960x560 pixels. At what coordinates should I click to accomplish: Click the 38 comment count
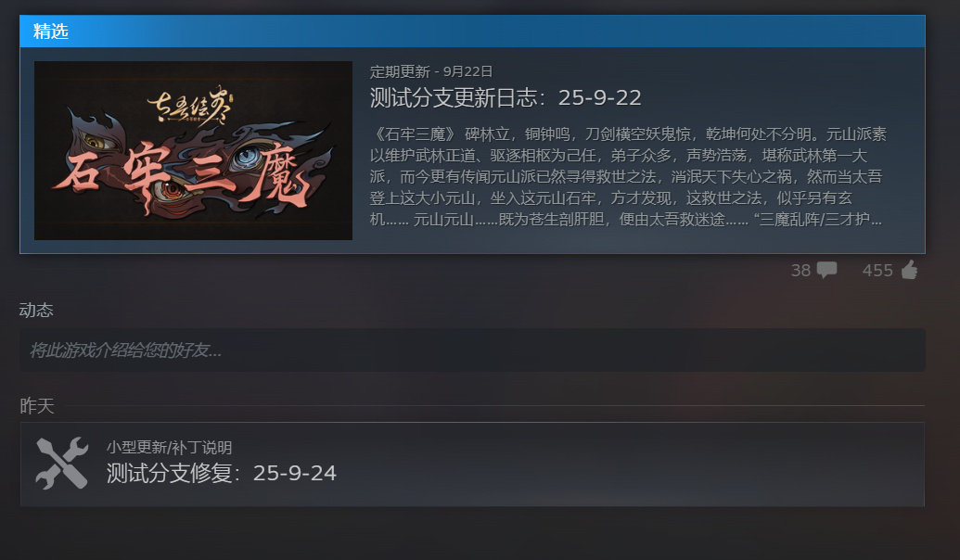pyautogui.click(x=800, y=271)
